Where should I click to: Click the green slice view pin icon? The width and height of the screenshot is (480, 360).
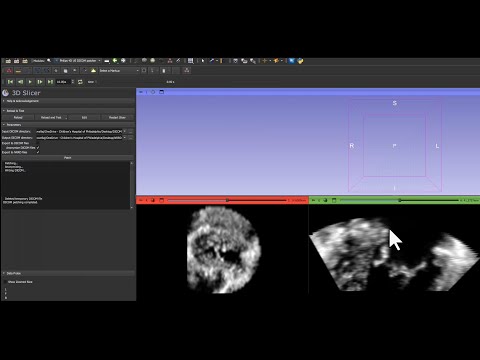pyautogui.click(x=313, y=200)
